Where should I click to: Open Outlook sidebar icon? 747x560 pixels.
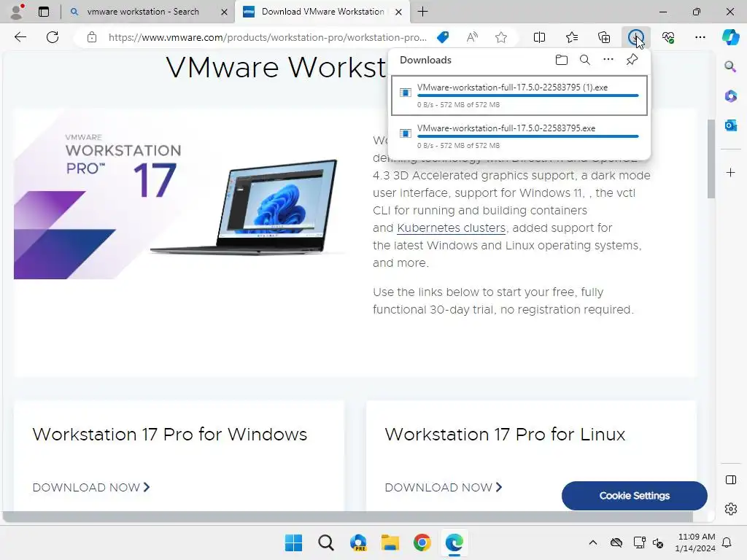tap(730, 125)
